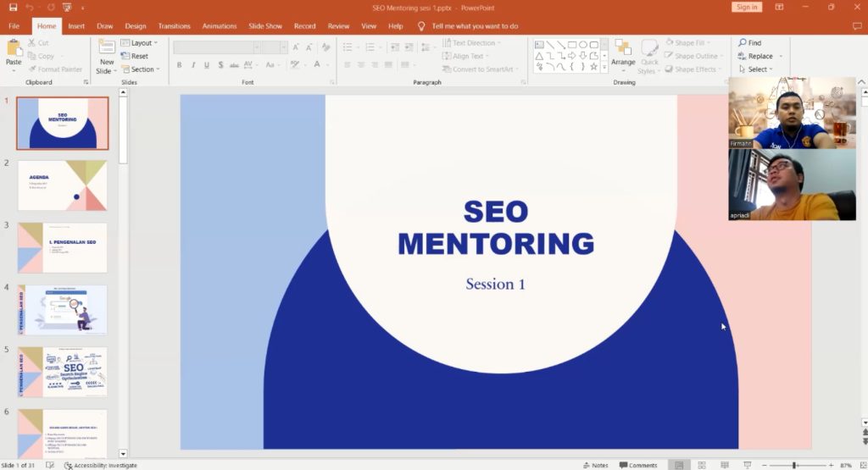Click Quick Styles icon

[649, 48]
